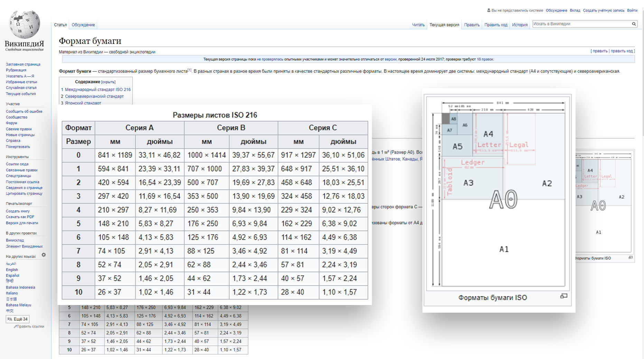Click the search magnifier icon
This screenshot has width=644, height=359.
tap(634, 24)
